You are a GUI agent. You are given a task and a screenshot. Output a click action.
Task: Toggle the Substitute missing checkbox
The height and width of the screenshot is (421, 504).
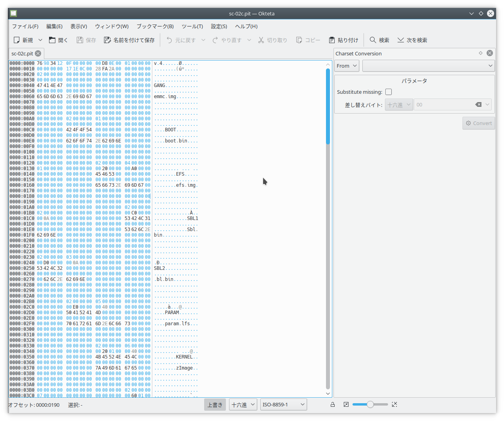pyautogui.click(x=388, y=92)
